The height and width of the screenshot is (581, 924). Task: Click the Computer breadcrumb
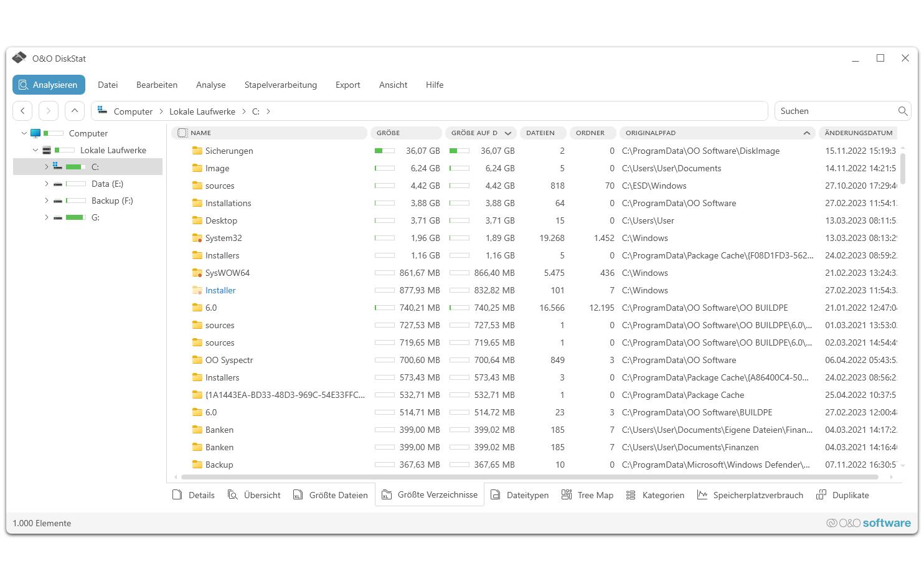coord(133,111)
